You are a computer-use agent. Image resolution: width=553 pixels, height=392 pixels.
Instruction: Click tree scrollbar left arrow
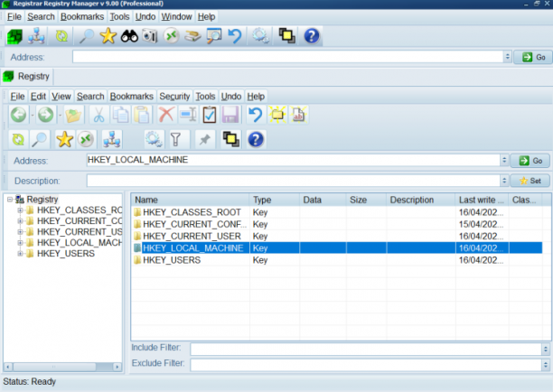[x=8, y=367]
